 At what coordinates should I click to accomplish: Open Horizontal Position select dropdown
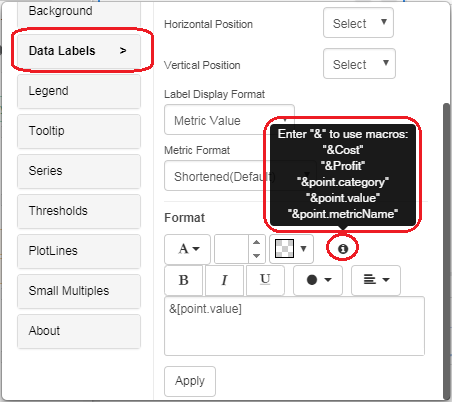(x=358, y=23)
